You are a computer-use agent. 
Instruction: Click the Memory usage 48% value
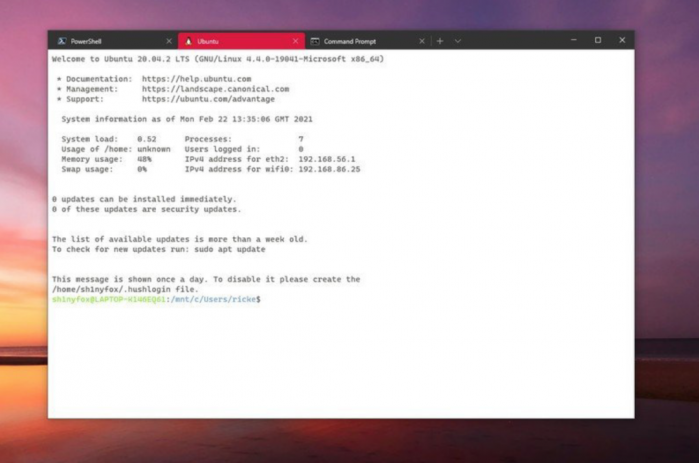144,159
